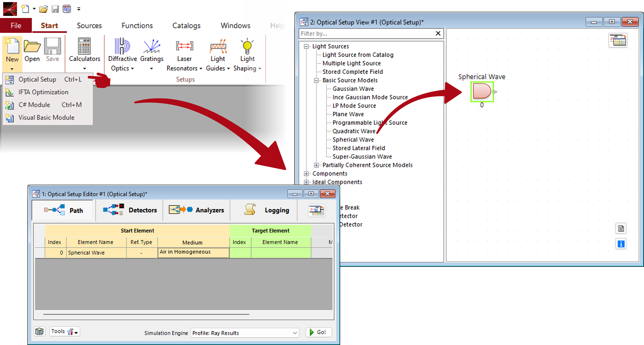Click the document icon in Optical Setup View
644x345 pixels.
click(621, 228)
